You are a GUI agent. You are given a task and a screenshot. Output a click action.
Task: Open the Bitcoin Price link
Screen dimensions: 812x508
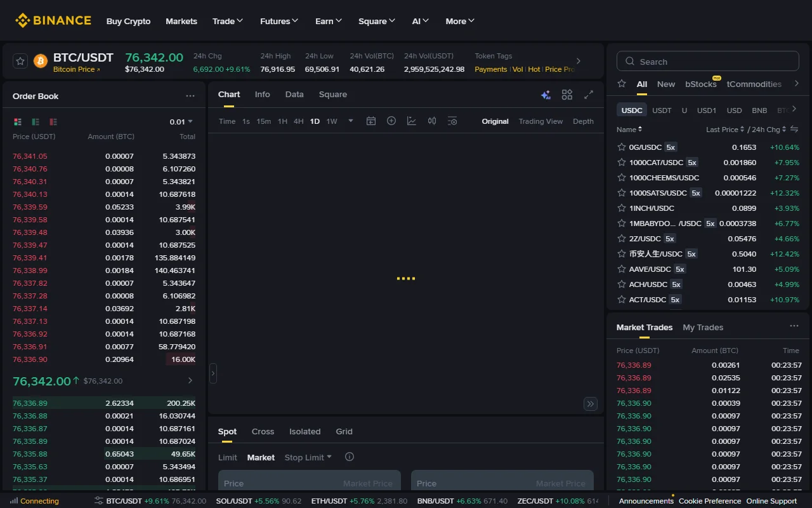point(77,69)
